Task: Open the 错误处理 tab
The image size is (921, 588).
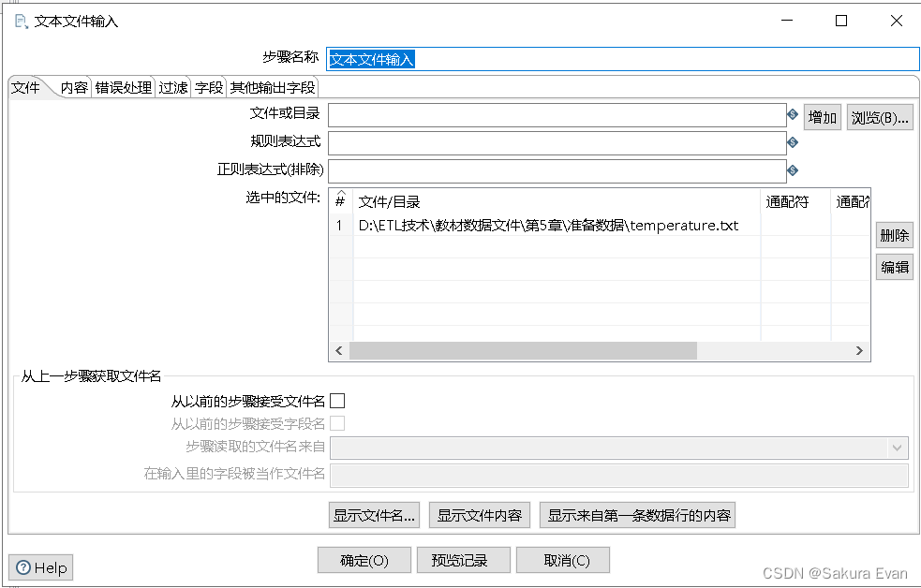Action: [x=124, y=87]
